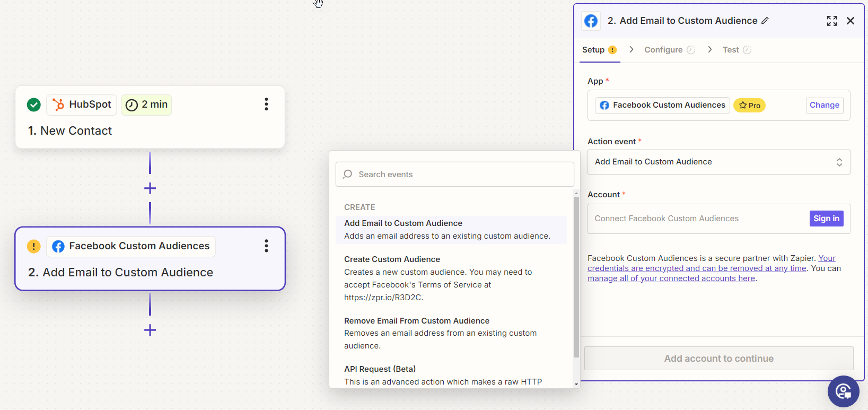
Task: Select API Request (Beta) event
Action: 451,375
